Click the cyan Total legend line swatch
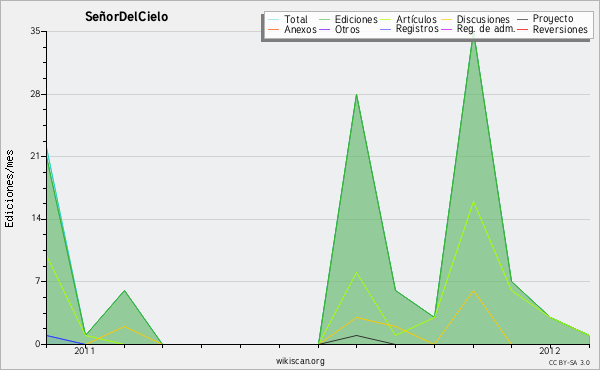 (274, 19)
